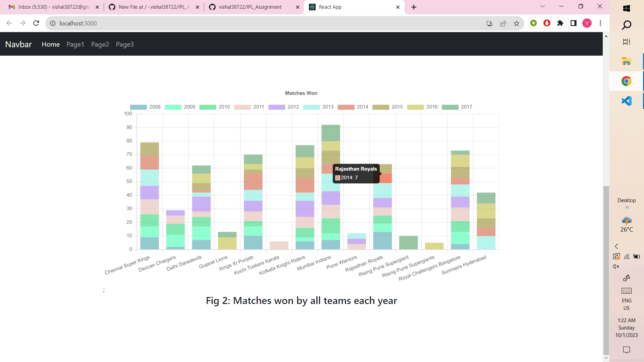Expand the Desktop toolbar chevrons
This screenshot has width=644, height=362.
coord(627,207)
